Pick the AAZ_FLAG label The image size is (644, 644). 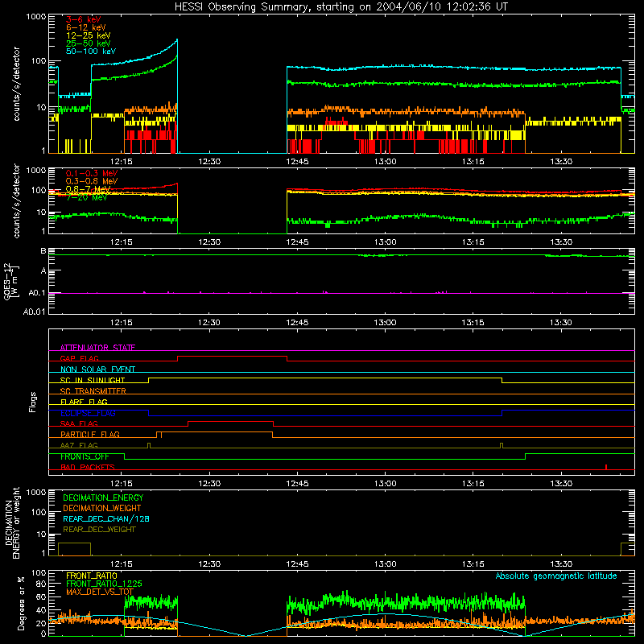pos(79,445)
